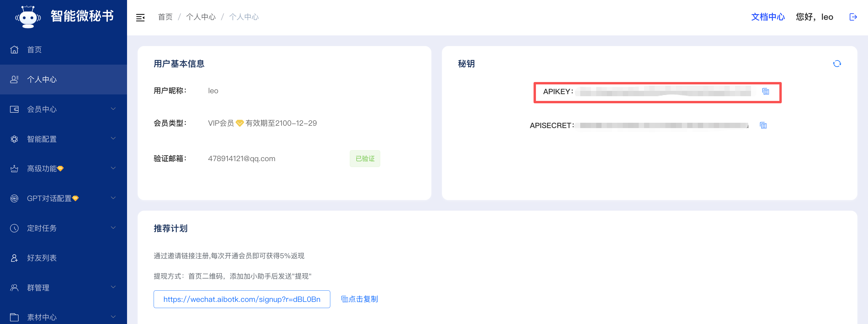This screenshot has height=324, width=868.
Task: Copy the APIKEY value
Action: 765,91
